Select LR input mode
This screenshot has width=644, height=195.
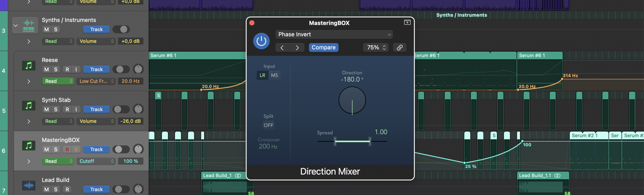263,75
